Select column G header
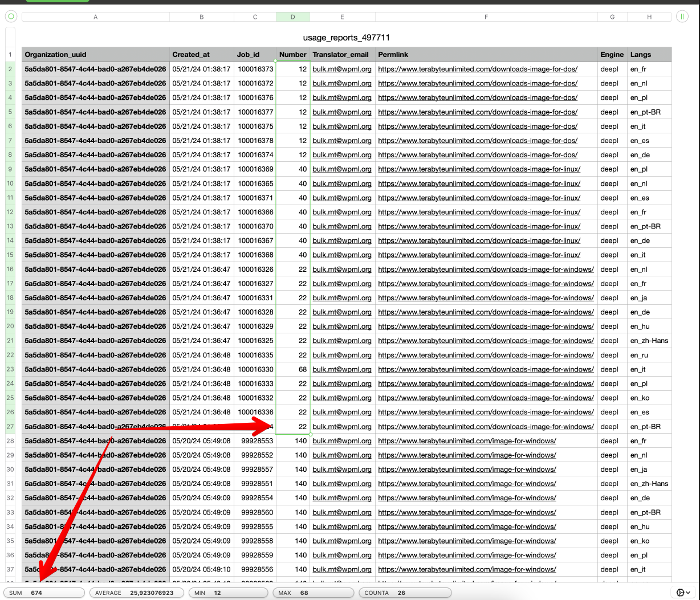The width and height of the screenshot is (700, 600). (612, 17)
